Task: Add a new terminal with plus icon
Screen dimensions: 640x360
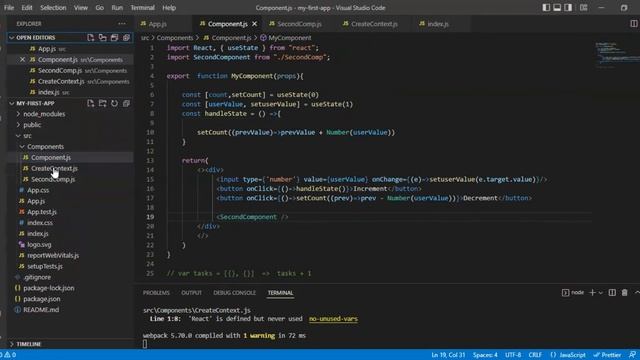Action: tap(592, 293)
